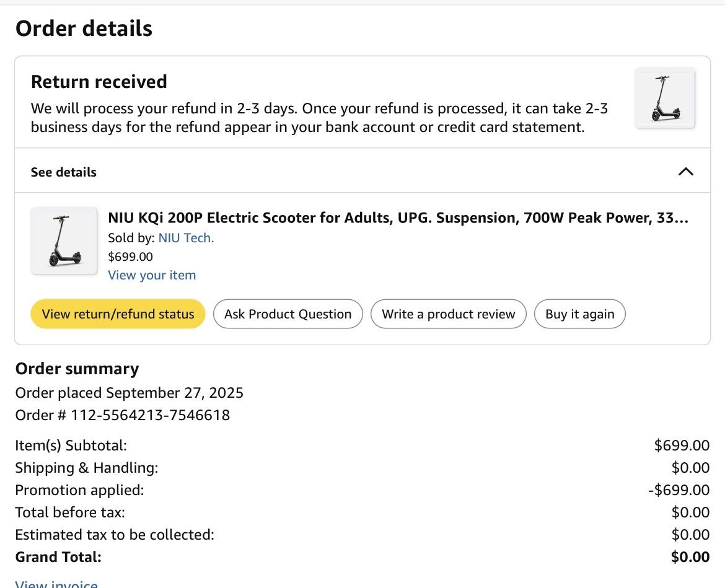Viewport: 725px width, 588px height.
Task: Click the Order details page heading
Action: point(84,29)
